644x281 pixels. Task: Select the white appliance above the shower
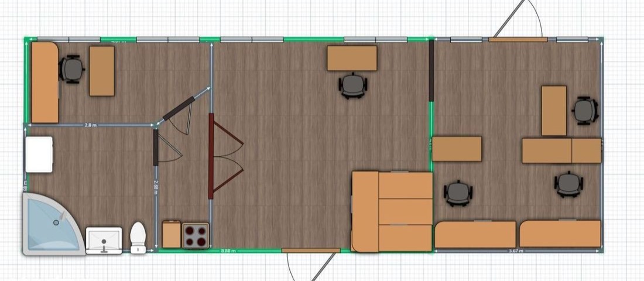[x=39, y=154]
